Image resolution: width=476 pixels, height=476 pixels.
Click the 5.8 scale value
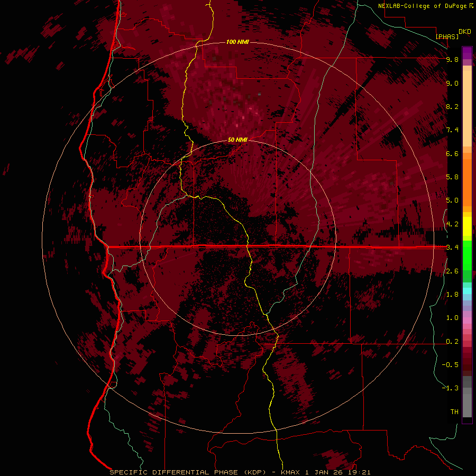coord(452,177)
